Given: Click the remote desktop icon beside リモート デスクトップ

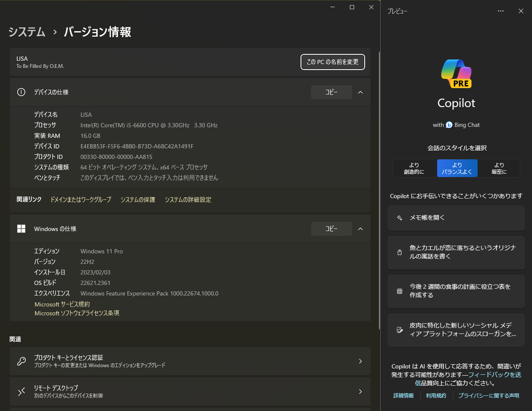Looking at the screenshot, I should (x=21, y=392).
